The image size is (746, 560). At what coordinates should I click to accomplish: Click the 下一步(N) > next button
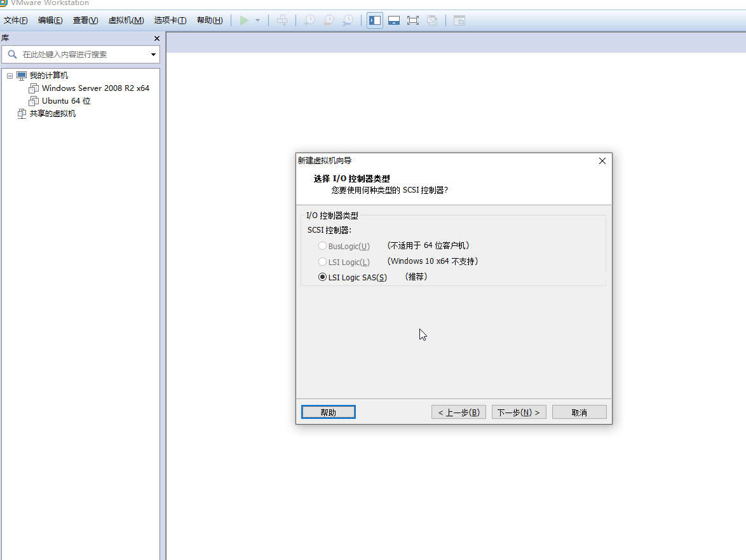[519, 412]
